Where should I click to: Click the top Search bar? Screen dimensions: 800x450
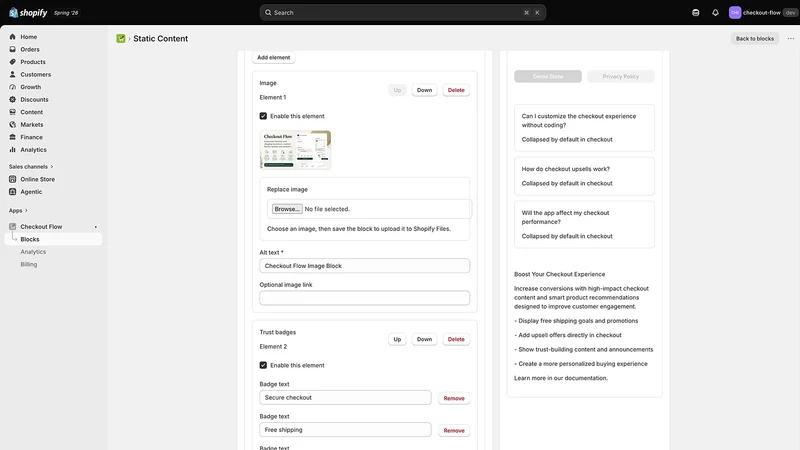403,13
